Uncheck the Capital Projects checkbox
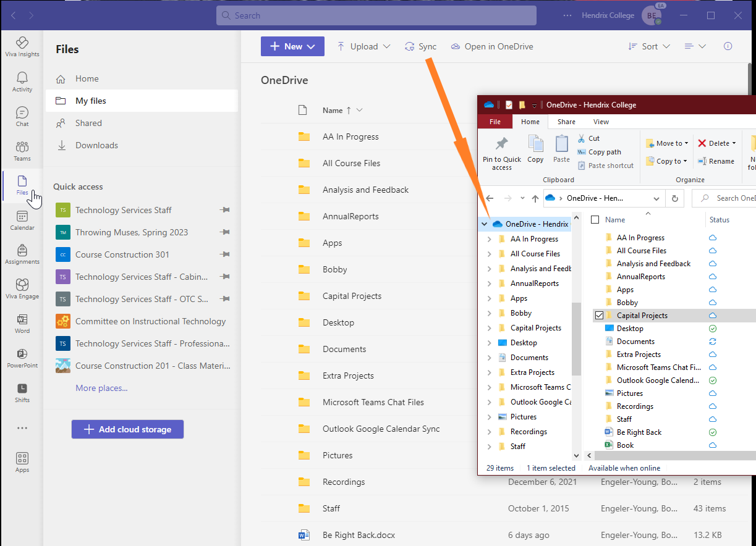 598,316
